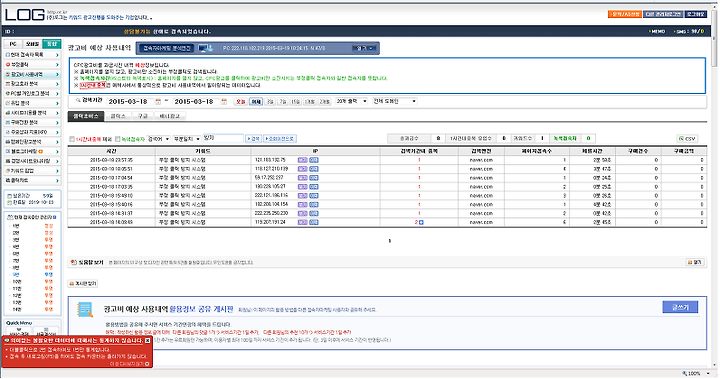Viewport: 720px width, 379px height.
Task: Click the start date input field
Action: [130, 102]
